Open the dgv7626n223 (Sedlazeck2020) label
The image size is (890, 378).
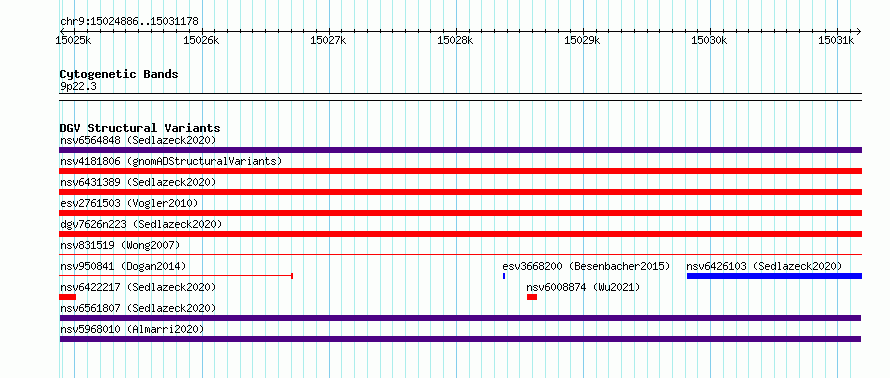141,224
